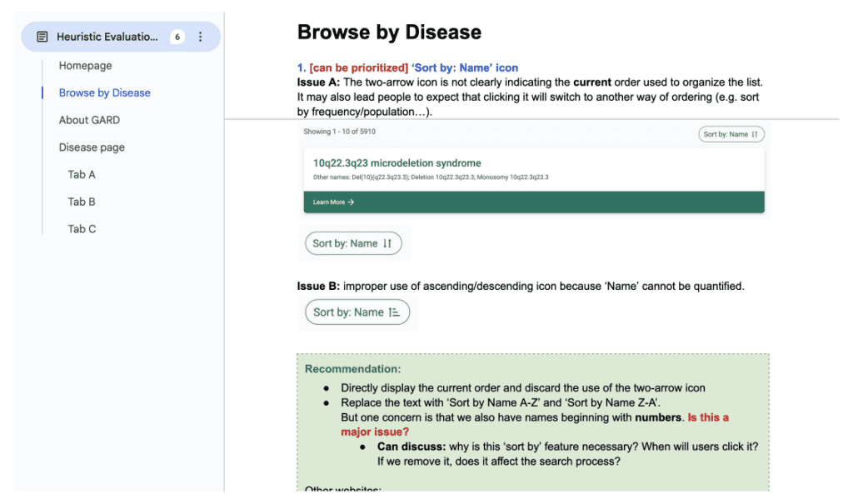Click the two-arrow icon in top-right Sort by: Name

point(755,134)
